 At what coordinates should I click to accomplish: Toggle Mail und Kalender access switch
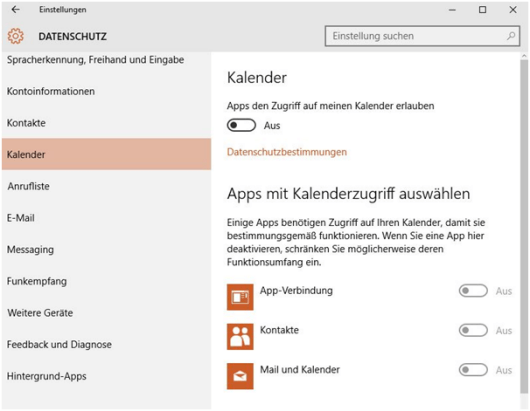point(473,370)
